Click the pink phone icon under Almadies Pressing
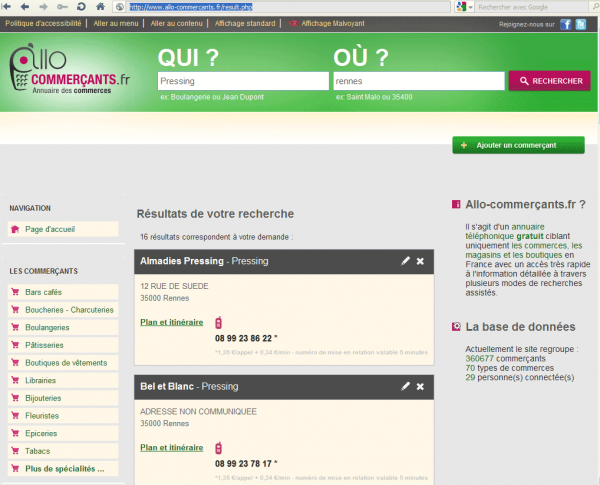Screen dimensions: 600x485 (x=218, y=322)
